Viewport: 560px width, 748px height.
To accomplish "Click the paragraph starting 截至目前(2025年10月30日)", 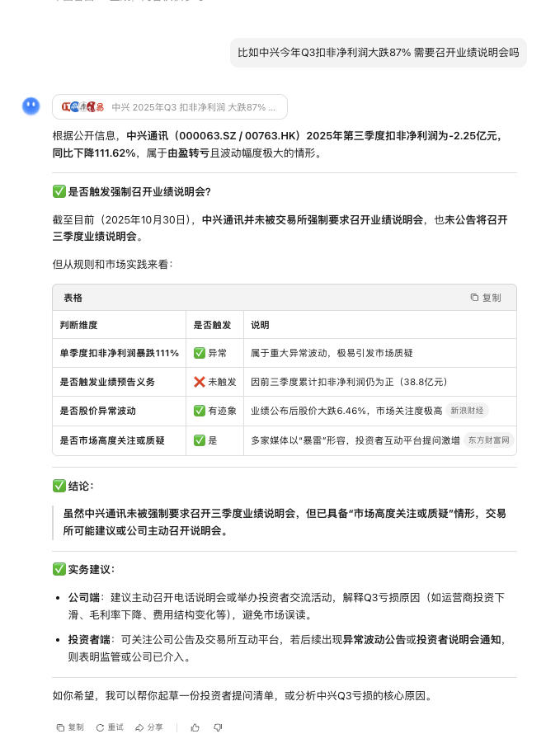I will click(280, 228).
